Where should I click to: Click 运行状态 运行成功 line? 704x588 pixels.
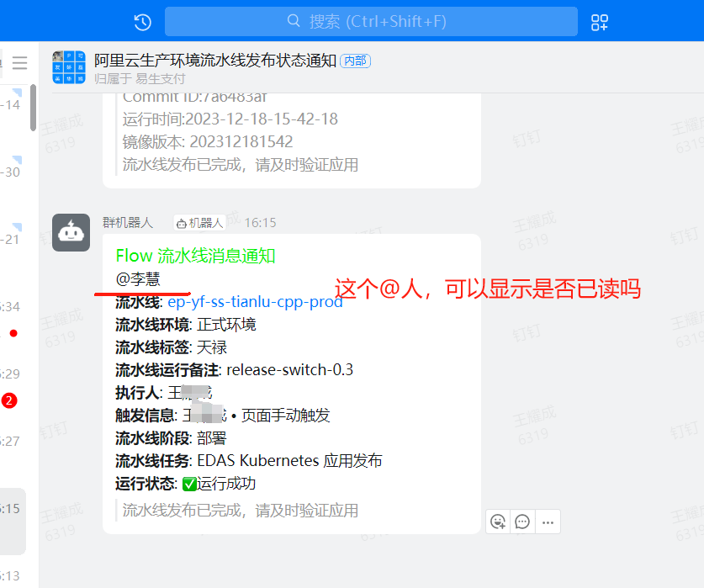coord(185,484)
